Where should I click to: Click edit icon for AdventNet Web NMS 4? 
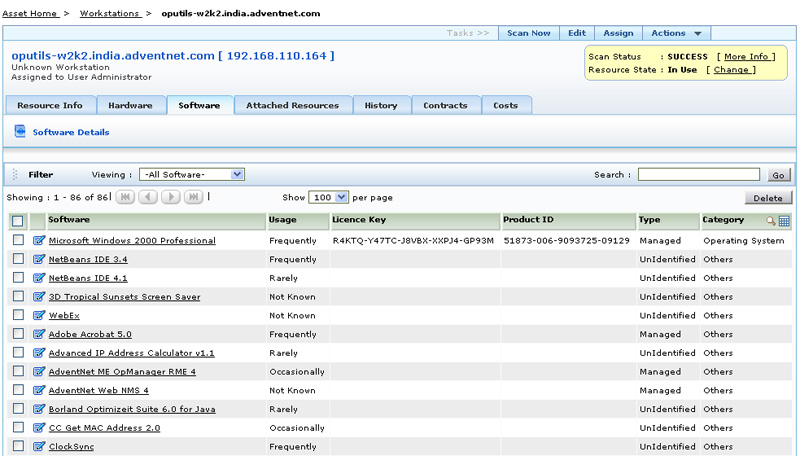(x=39, y=390)
